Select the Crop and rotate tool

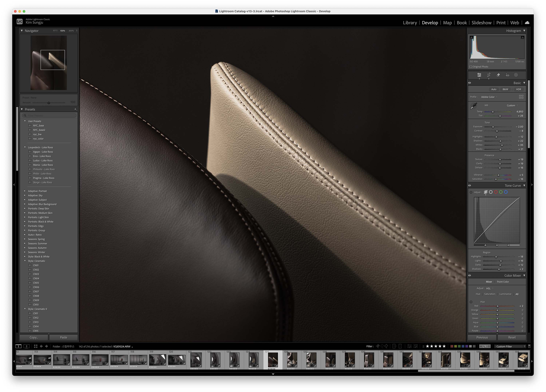point(489,75)
